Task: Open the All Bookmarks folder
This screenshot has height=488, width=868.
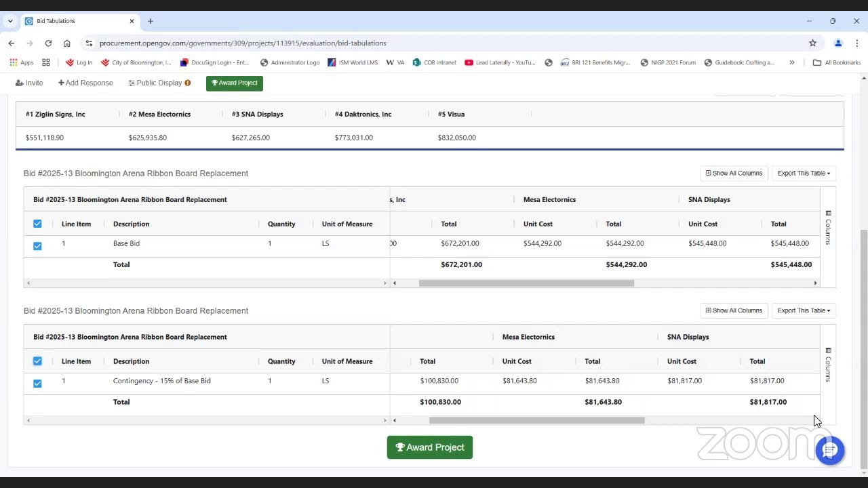Action: 837,62
